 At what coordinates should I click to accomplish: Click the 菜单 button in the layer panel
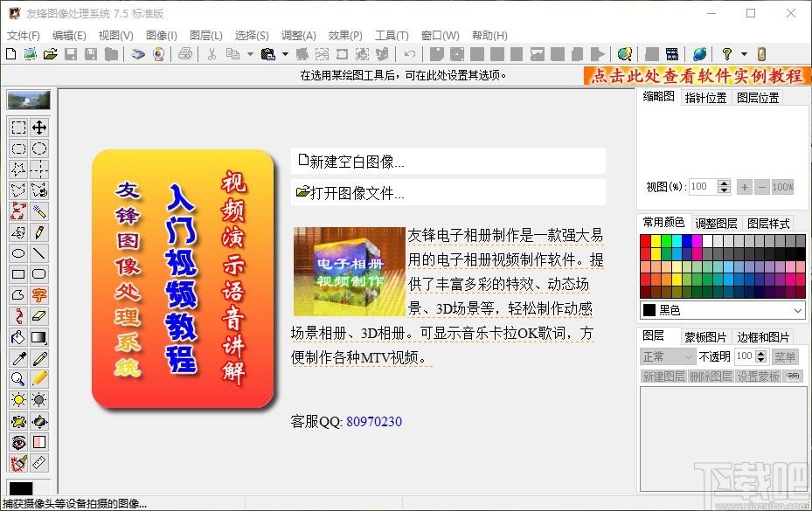coord(784,356)
